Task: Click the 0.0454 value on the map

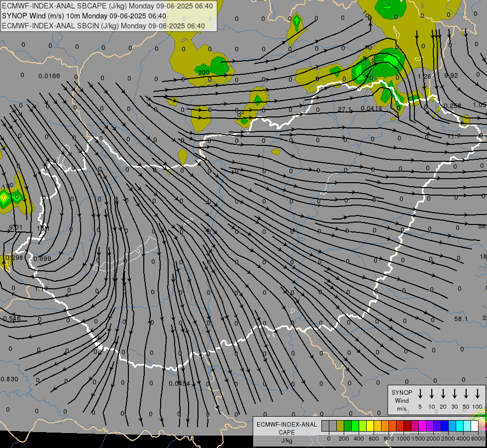Action: 179,384
